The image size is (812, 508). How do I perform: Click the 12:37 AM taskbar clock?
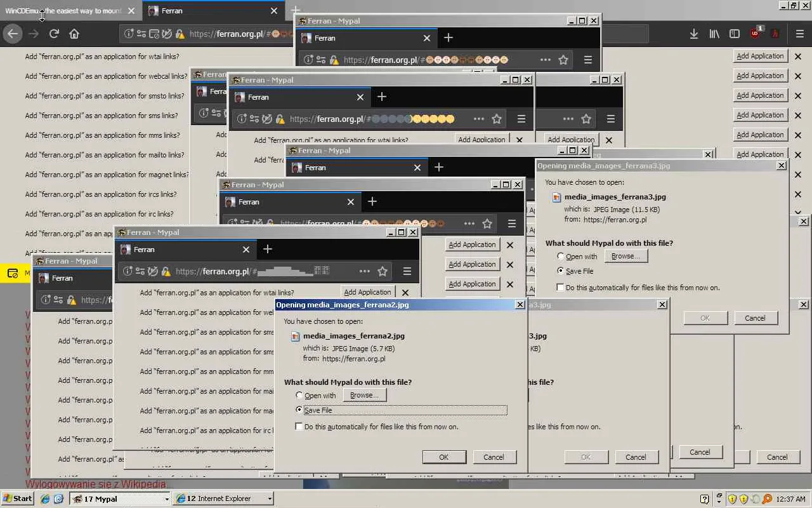(x=790, y=499)
